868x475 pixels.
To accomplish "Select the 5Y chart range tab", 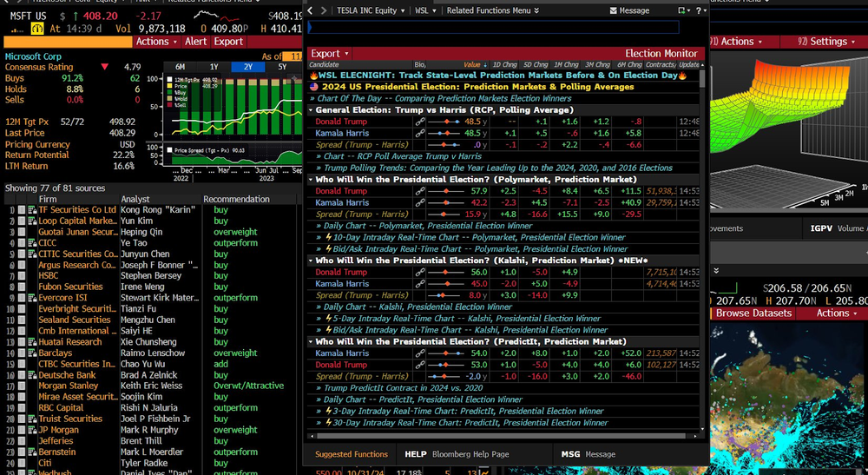I will click(282, 67).
